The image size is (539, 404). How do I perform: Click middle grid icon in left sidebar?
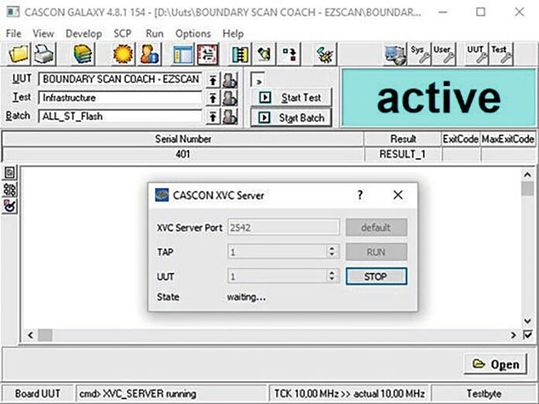[x=10, y=189]
